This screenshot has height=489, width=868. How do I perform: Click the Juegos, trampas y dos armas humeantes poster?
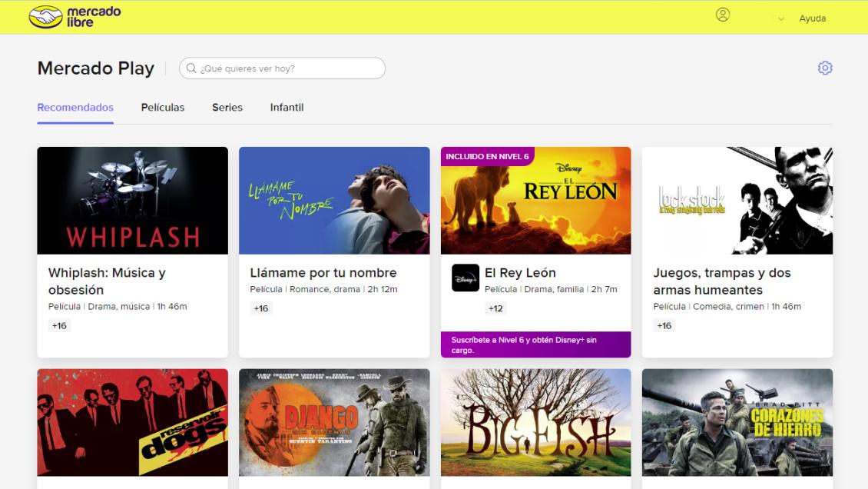pyautogui.click(x=737, y=200)
